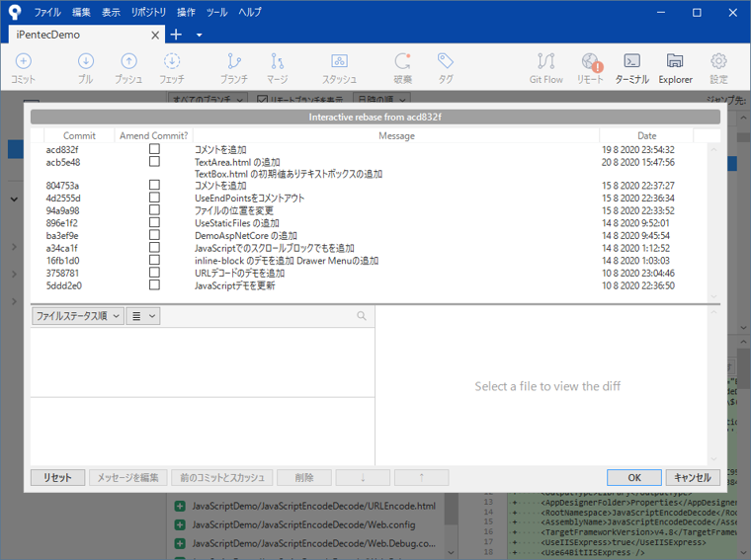Select commit row 16fb1d0
Screen dimensions: 751x560
tap(369, 261)
